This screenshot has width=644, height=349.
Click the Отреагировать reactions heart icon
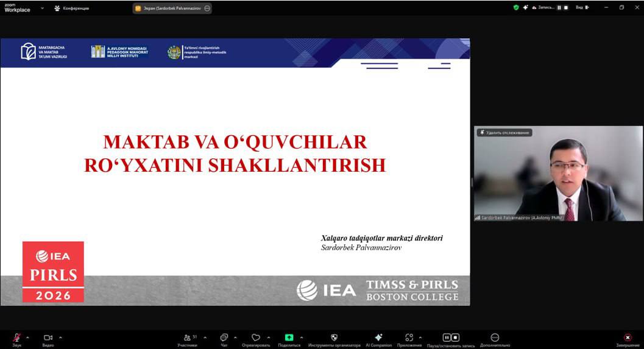coord(256,337)
